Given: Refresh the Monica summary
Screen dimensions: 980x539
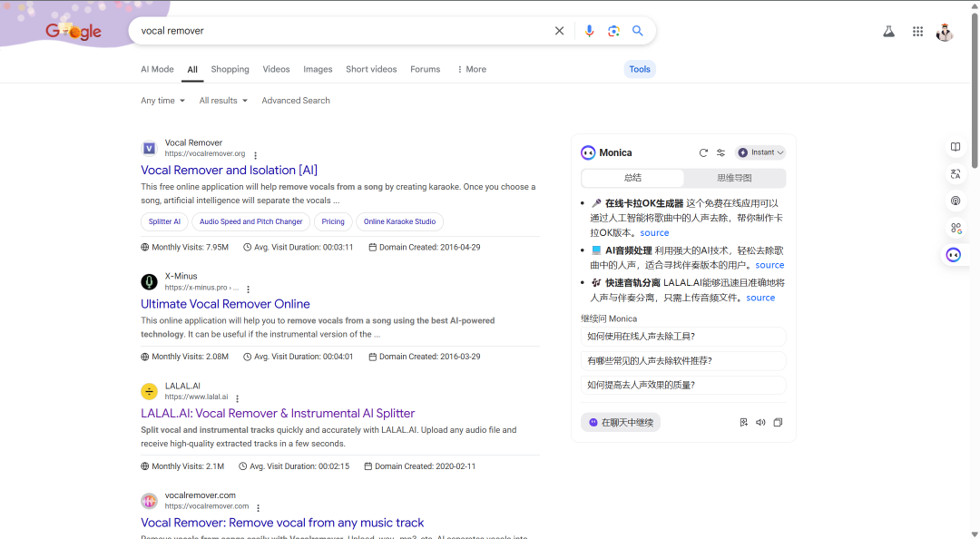Looking at the screenshot, I should [703, 152].
